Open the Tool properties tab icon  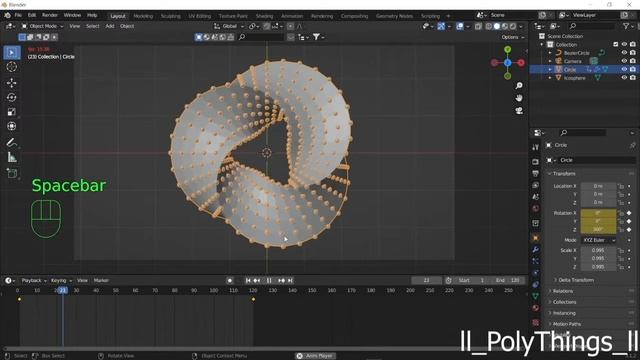click(x=536, y=147)
